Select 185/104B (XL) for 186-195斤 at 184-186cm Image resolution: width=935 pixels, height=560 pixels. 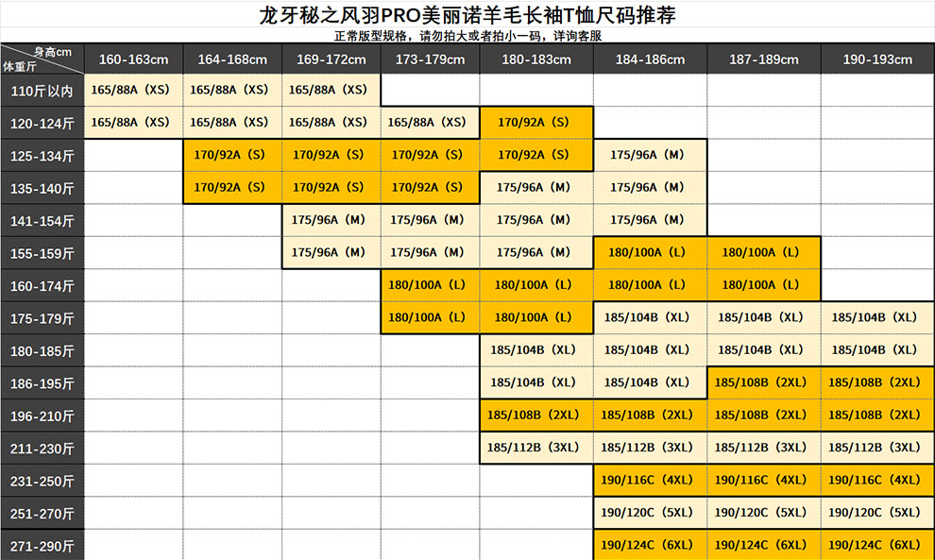[x=650, y=382]
